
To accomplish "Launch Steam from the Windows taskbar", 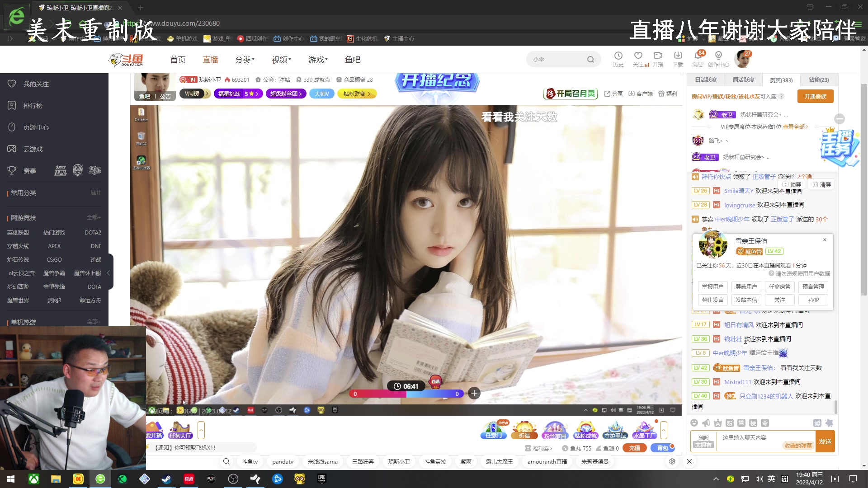I will coord(166,479).
